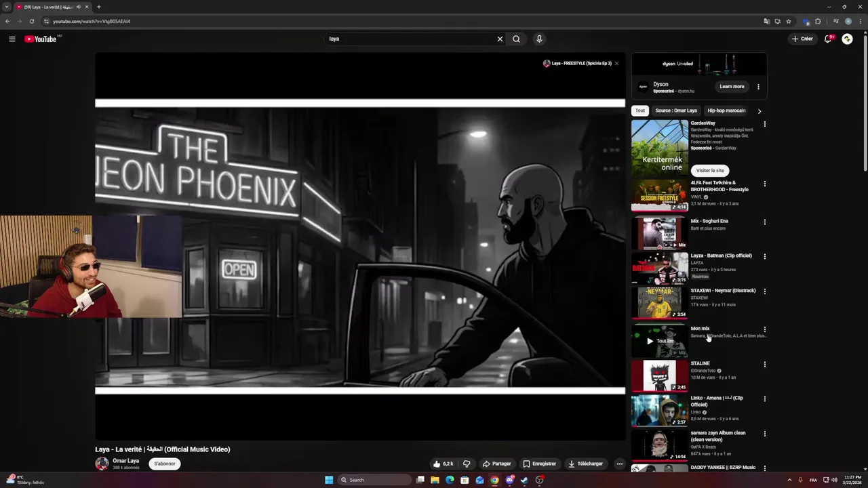Open options for 4LFA Feat Ta9chira video

764,184
